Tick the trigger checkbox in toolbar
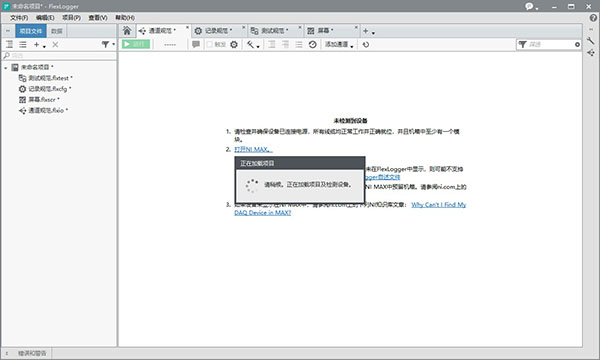The height and width of the screenshot is (360, 600). click(209, 44)
